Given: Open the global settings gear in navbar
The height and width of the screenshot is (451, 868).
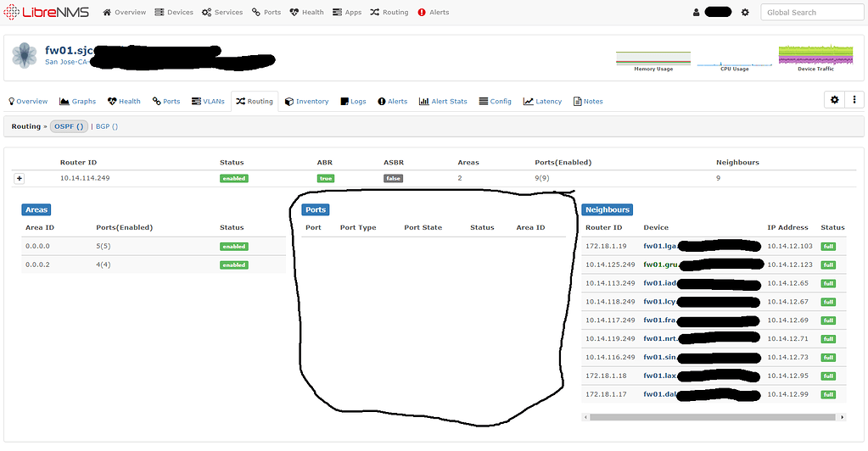Looking at the screenshot, I should tap(745, 12).
